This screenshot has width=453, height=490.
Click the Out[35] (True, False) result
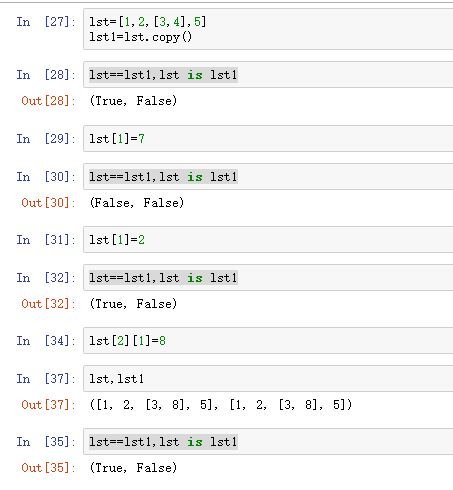click(133, 468)
